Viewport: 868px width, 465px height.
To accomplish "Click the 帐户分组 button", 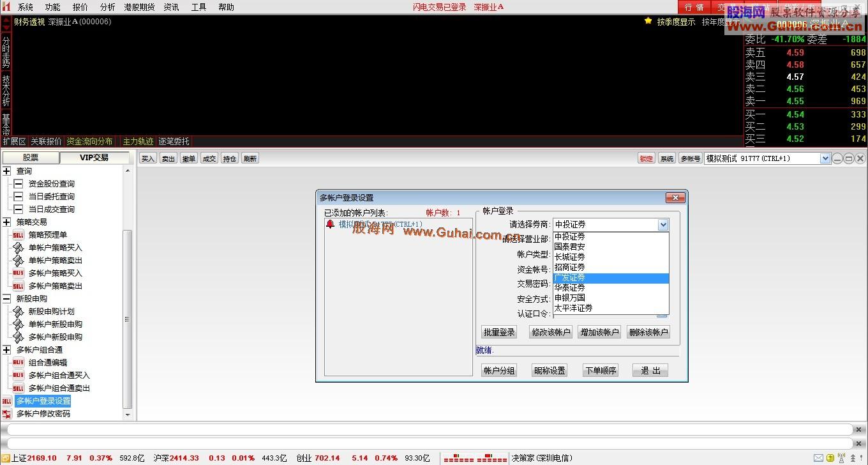I will click(499, 370).
